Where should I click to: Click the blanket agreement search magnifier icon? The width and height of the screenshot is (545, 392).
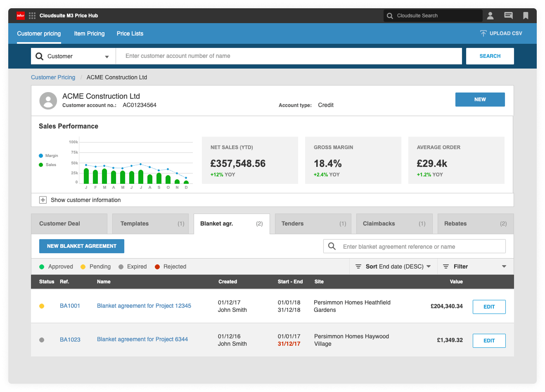point(332,246)
